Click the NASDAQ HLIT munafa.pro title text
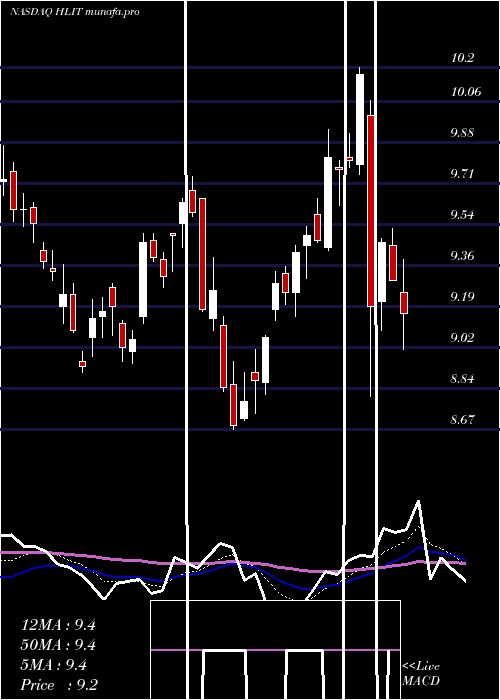The width and height of the screenshot is (500, 700). [x=75, y=12]
